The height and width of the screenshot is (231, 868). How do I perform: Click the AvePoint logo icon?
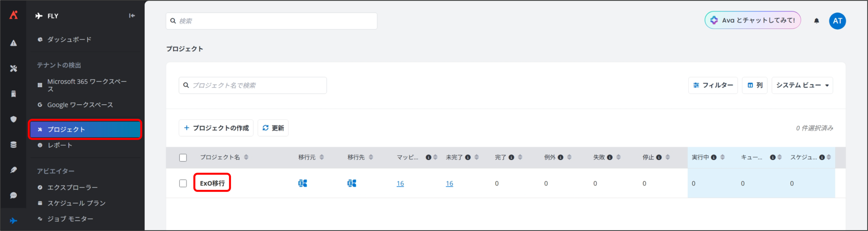point(14,15)
